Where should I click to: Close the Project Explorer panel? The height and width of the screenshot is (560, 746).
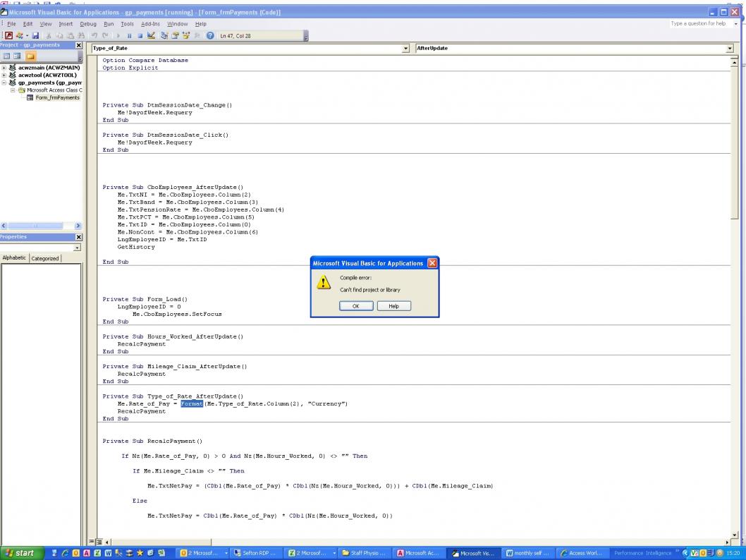[79, 45]
